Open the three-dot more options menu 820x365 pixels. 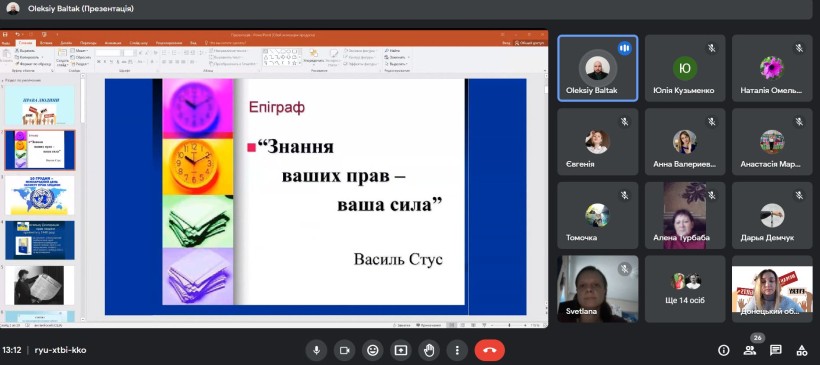tap(458, 350)
